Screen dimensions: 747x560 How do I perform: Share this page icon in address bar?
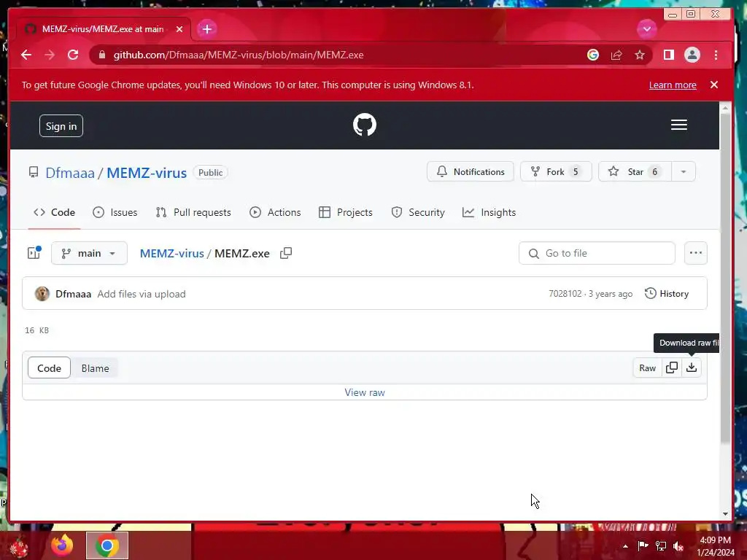coord(616,55)
